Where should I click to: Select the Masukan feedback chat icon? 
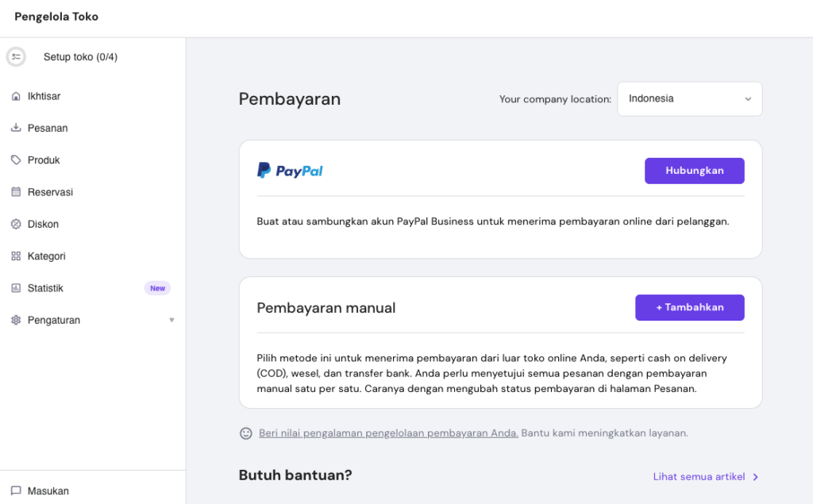click(x=15, y=491)
